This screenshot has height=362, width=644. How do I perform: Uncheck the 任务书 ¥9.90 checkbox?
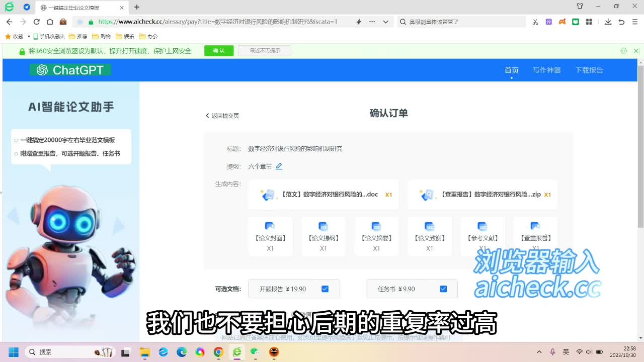(443, 289)
